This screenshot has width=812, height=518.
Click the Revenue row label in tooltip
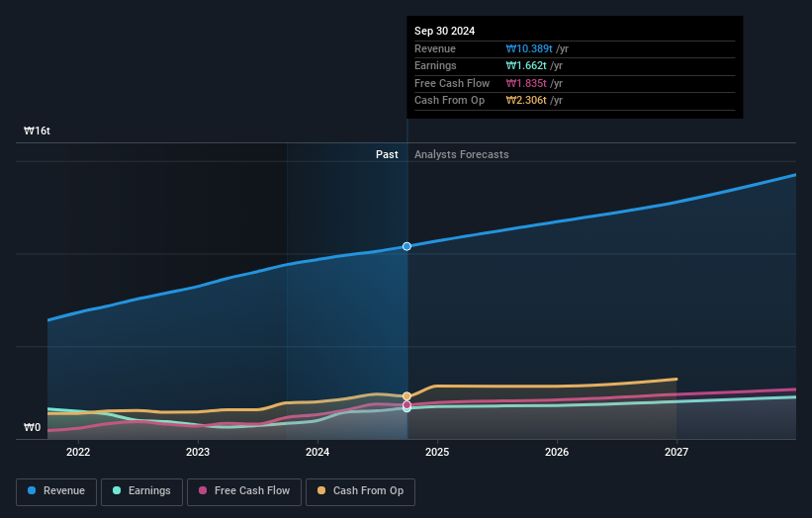(x=435, y=48)
